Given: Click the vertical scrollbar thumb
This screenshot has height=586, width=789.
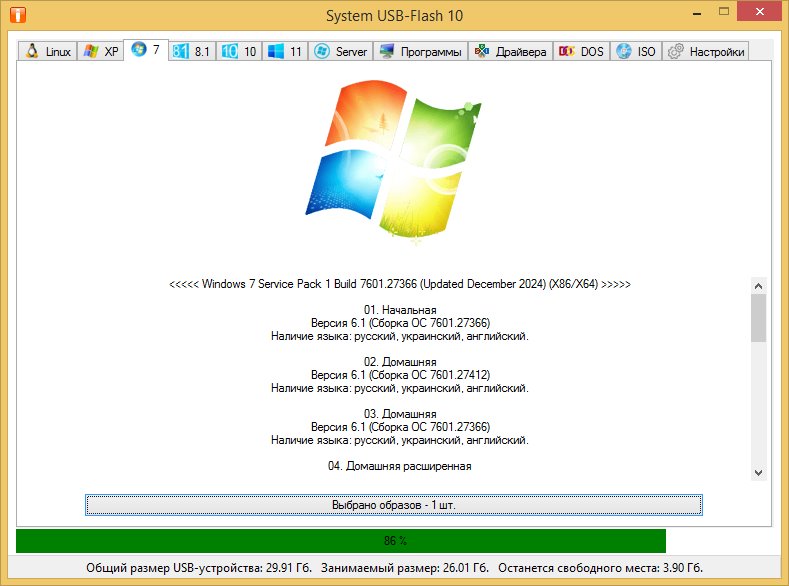Looking at the screenshot, I should [758, 318].
